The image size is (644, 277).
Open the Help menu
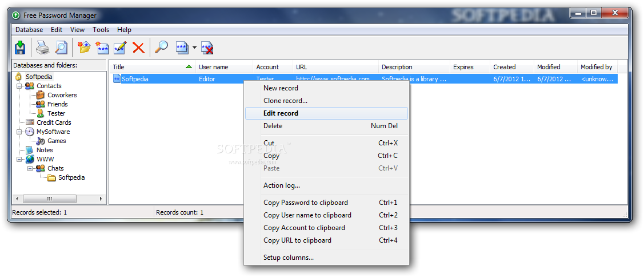pos(124,30)
